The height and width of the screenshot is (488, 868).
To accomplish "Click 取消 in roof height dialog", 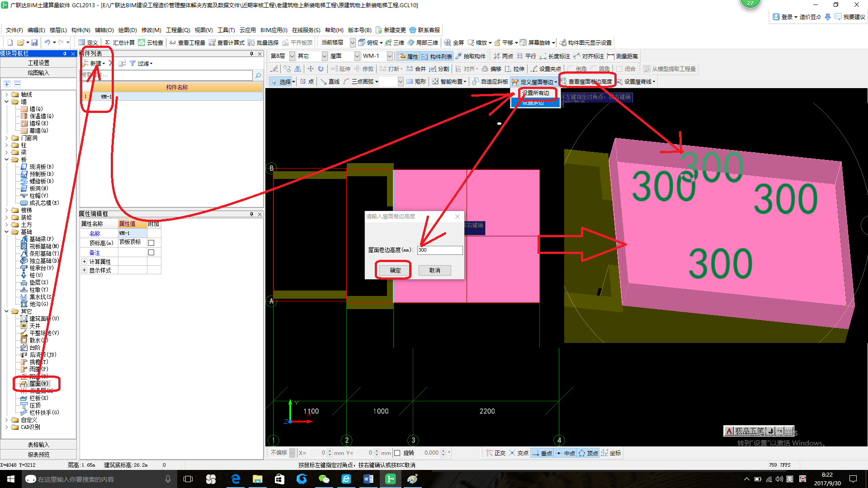I will coord(434,270).
